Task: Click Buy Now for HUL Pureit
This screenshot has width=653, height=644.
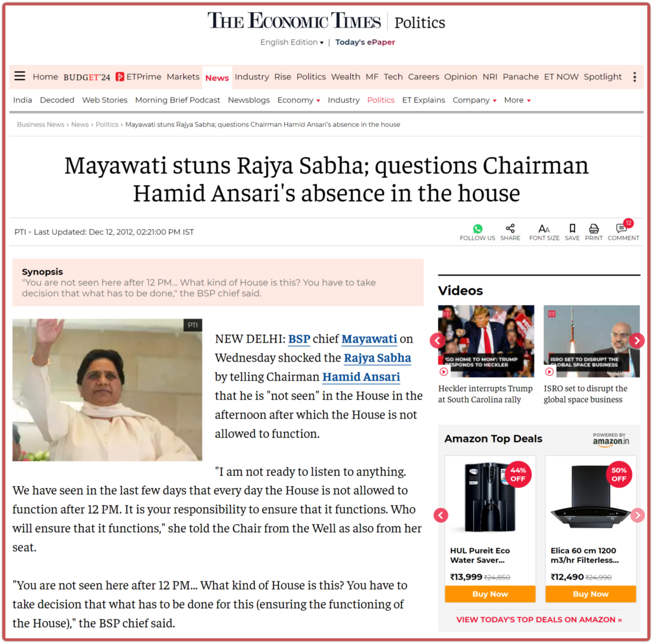Action: tap(490, 594)
